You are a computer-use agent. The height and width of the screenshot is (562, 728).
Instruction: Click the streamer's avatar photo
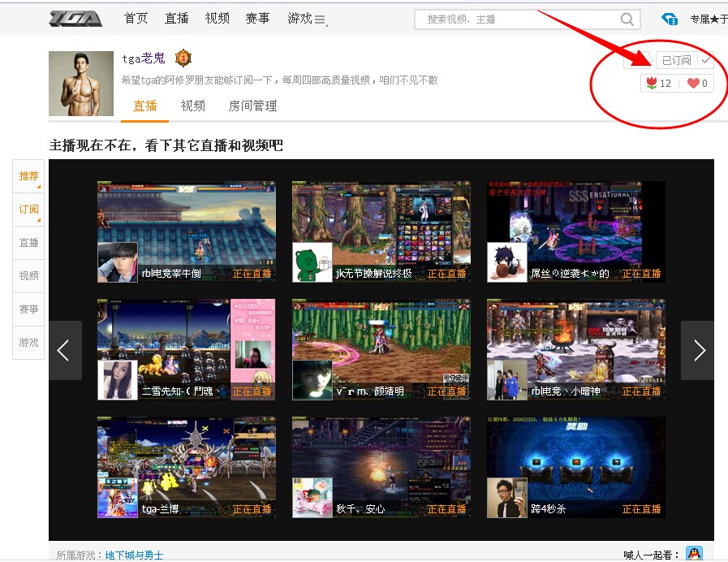click(x=81, y=84)
